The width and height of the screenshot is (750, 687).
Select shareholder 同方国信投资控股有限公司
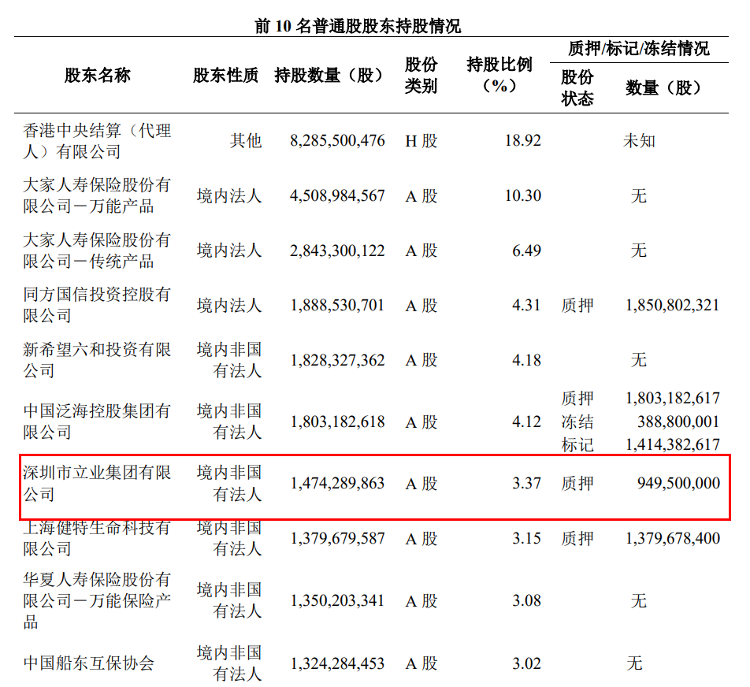click(97, 305)
